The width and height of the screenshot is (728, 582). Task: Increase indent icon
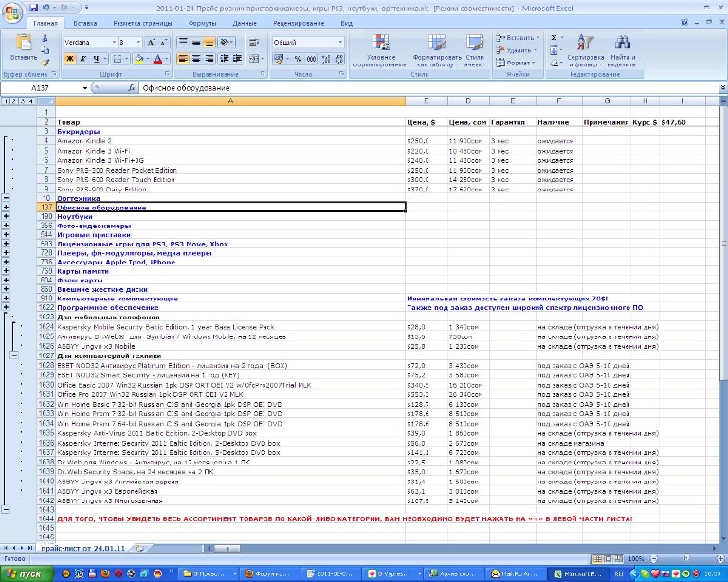click(237, 59)
